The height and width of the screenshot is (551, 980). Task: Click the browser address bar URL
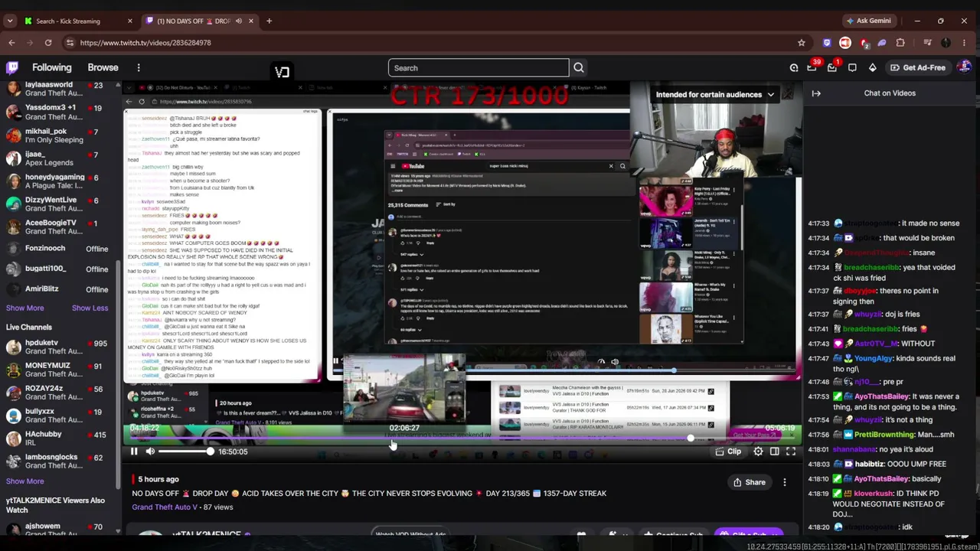tap(145, 43)
